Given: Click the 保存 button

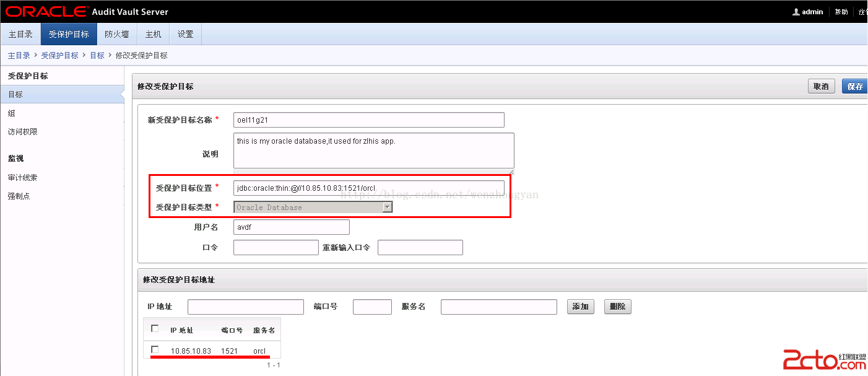Looking at the screenshot, I should tap(855, 86).
